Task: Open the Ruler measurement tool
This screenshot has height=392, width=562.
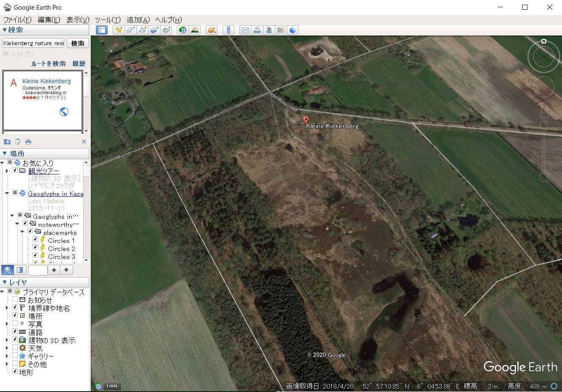Action: [x=228, y=30]
